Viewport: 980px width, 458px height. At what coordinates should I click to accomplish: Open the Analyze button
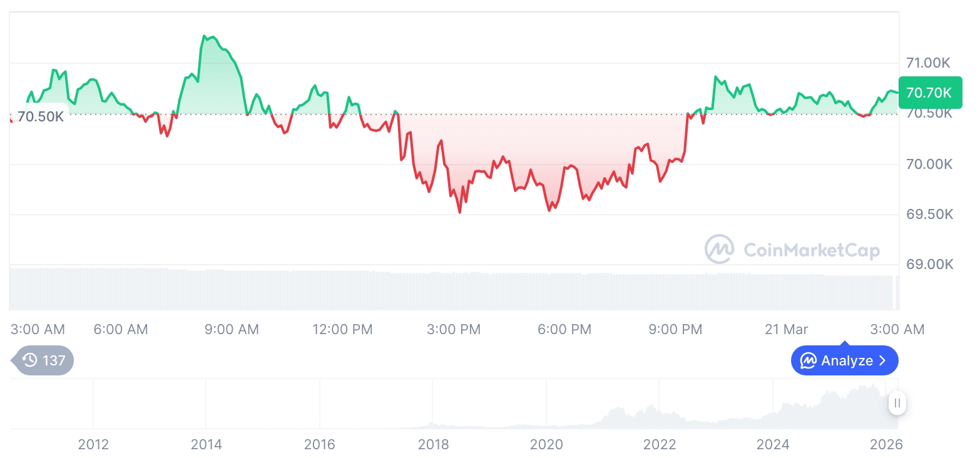coord(844,361)
